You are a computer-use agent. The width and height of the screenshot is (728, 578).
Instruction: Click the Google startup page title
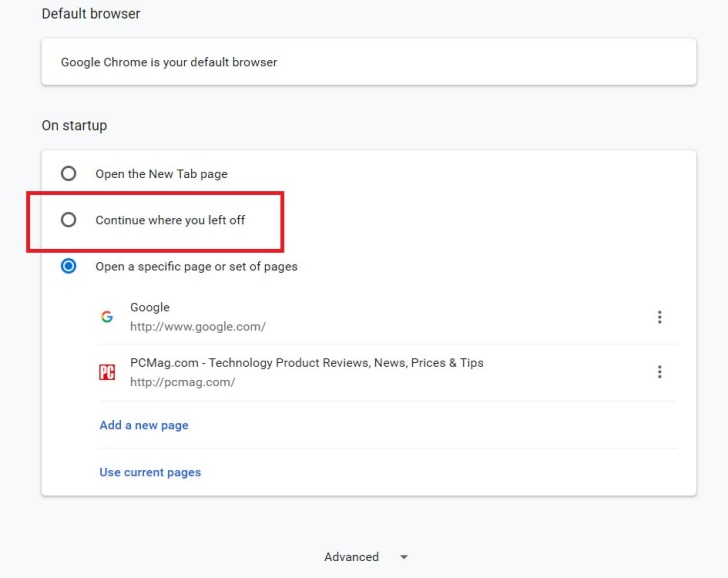pos(150,307)
